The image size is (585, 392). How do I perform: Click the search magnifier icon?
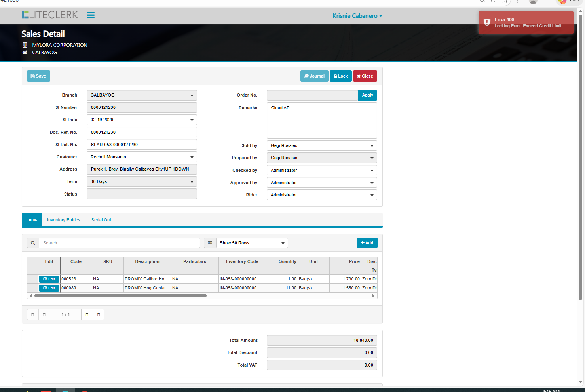[33, 243]
